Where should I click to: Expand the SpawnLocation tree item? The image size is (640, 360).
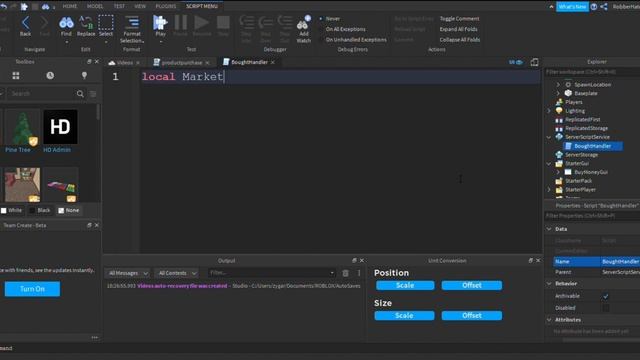(558, 84)
